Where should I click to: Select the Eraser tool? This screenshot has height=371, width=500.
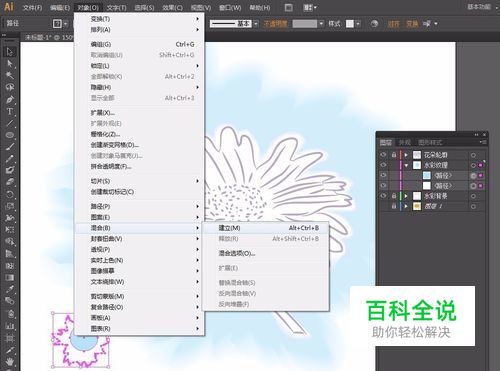point(9,182)
